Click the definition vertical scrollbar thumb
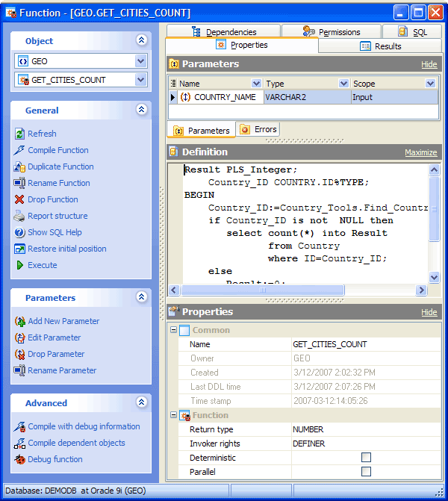Image resolution: width=448 pixels, height=501 pixels. [x=434, y=209]
